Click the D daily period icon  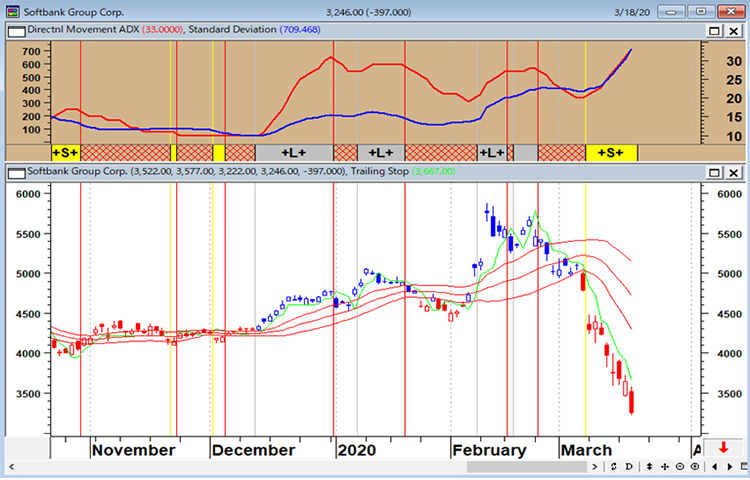point(628,467)
